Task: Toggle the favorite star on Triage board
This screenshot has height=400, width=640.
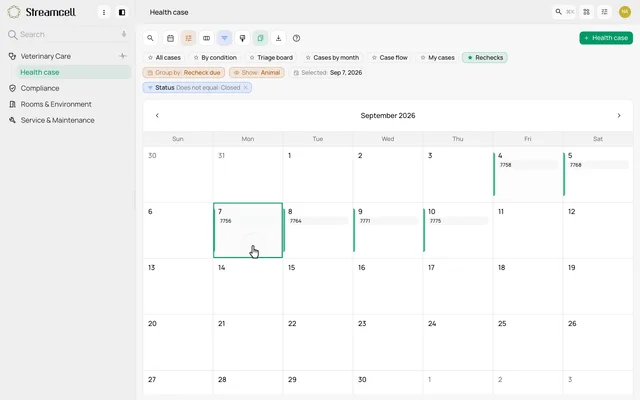Action: [x=252, y=58]
